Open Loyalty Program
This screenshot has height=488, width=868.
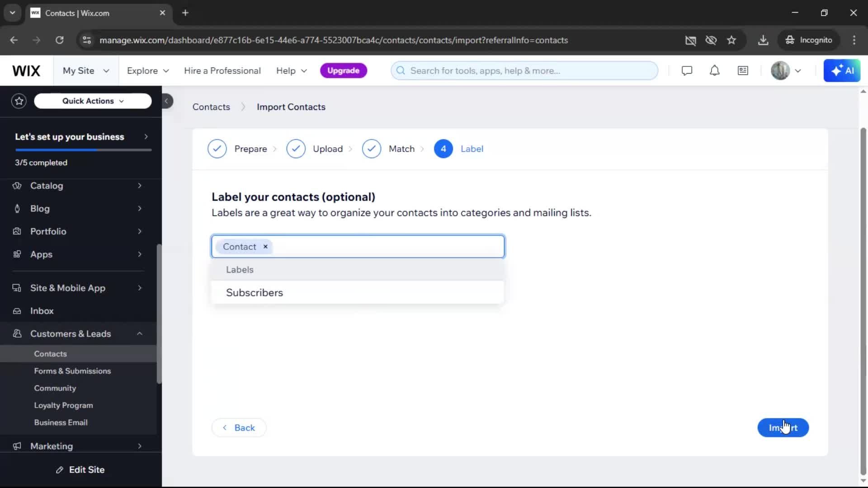[x=63, y=405]
